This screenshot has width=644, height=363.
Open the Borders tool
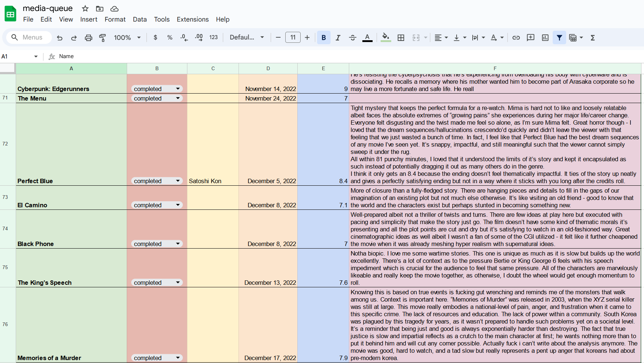[401, 37]
